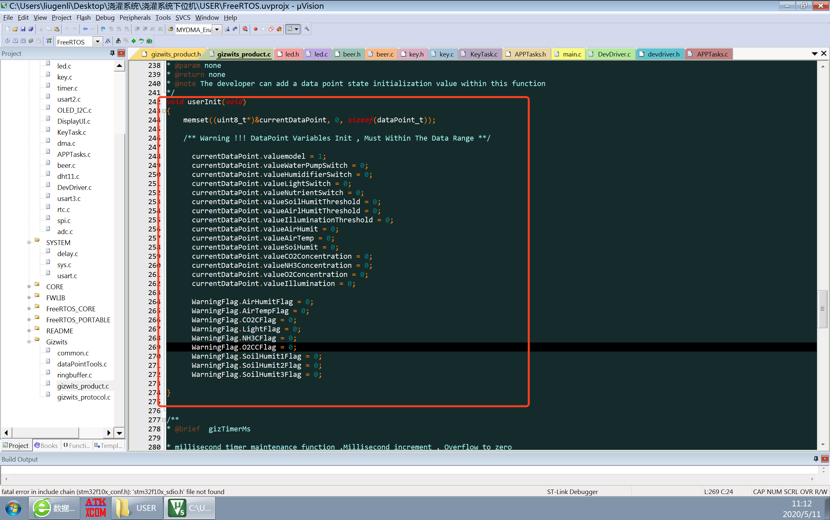Show the editor tab list dropdown arrow
The image size is (830, 520).
815,53
